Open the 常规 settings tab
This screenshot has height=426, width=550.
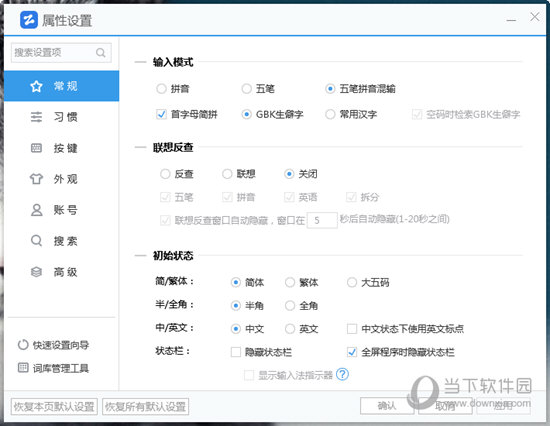(62, 86)
